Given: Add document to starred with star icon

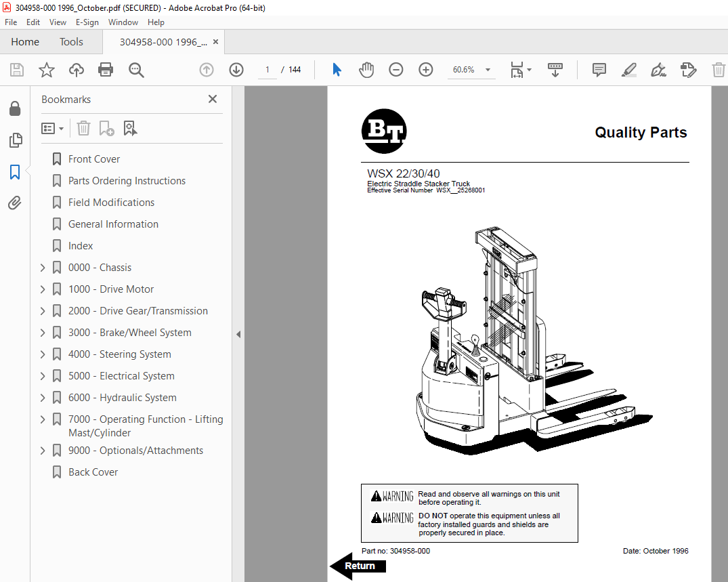Looking at the screenshot, I should pos(47,70).
